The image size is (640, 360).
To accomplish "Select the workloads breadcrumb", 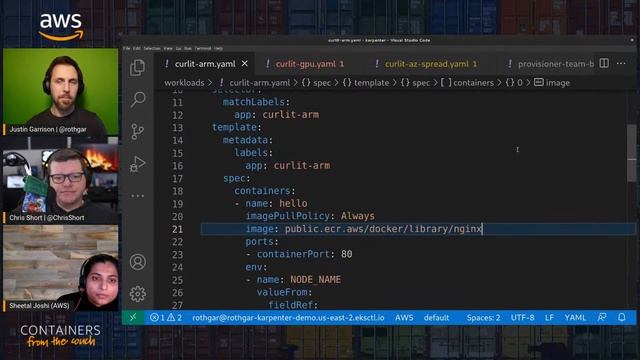I will [x=184, y=82].
